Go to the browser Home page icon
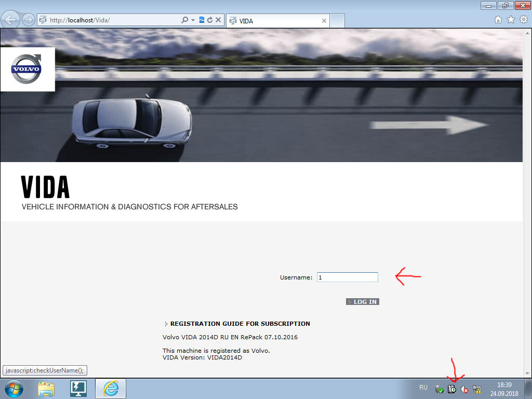 [x=498, y=20]
